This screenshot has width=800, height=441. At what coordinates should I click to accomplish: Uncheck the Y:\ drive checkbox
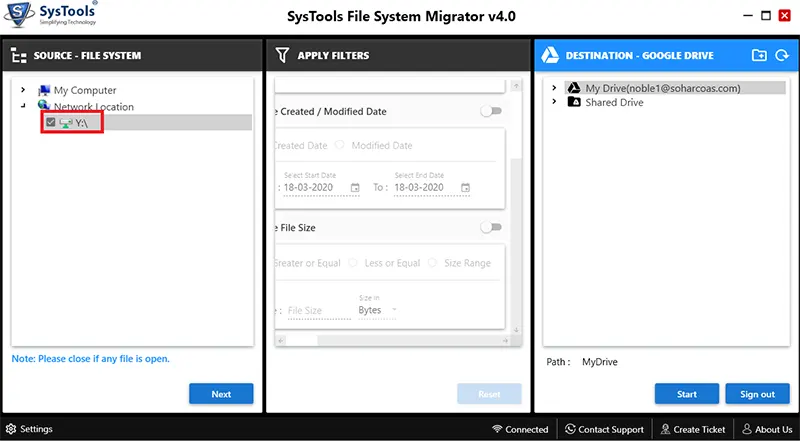pos(51,122)
